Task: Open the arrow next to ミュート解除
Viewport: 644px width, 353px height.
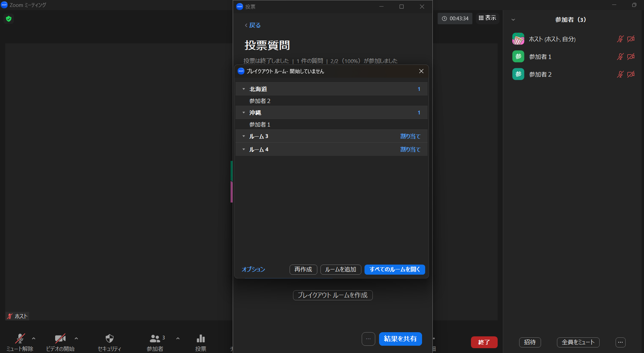Action: pyautogui.click(x=34, y=338)
